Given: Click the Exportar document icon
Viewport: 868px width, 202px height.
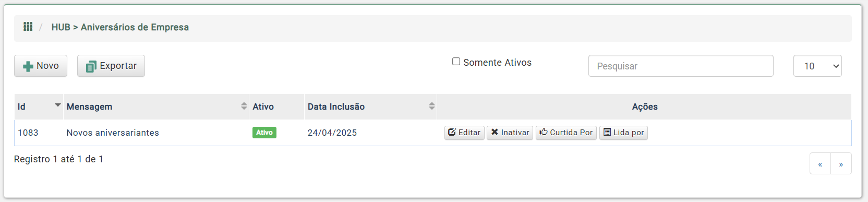Looking at the screenshot, I should click(x=91, y=66).
